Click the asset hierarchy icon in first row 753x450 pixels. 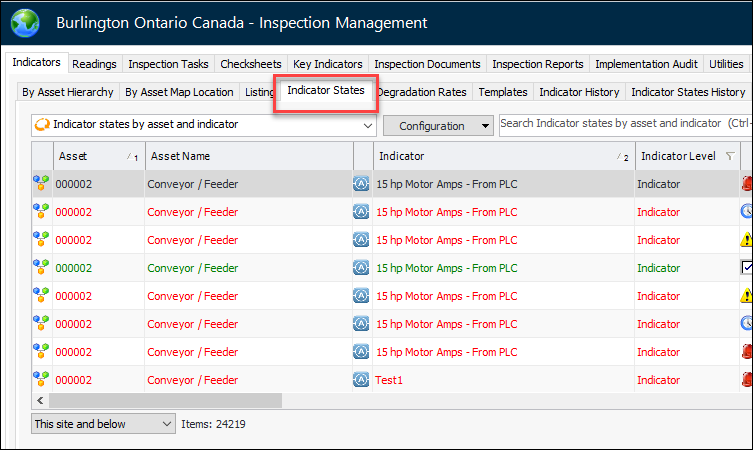[x=41, y=184]
